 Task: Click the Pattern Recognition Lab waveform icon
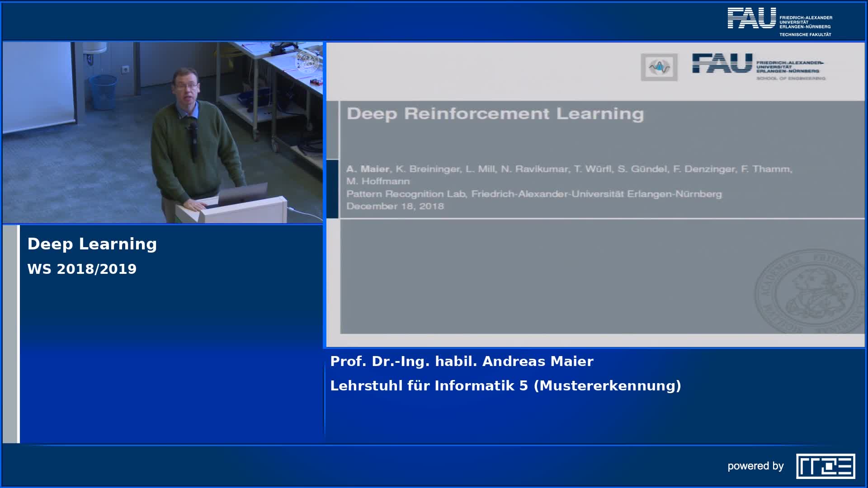click(x=659, y=67)
